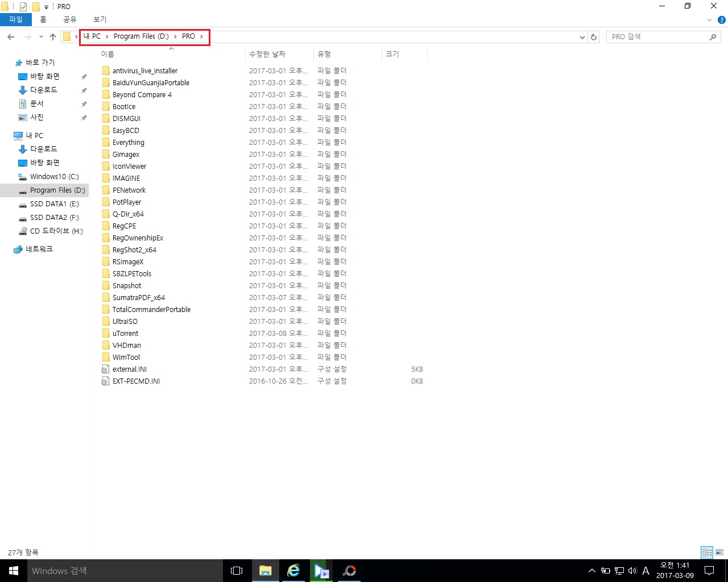Open the 보기 ribbon tab
The height and width of the screenshot is (582, 728).
click(x=100, y=20)
